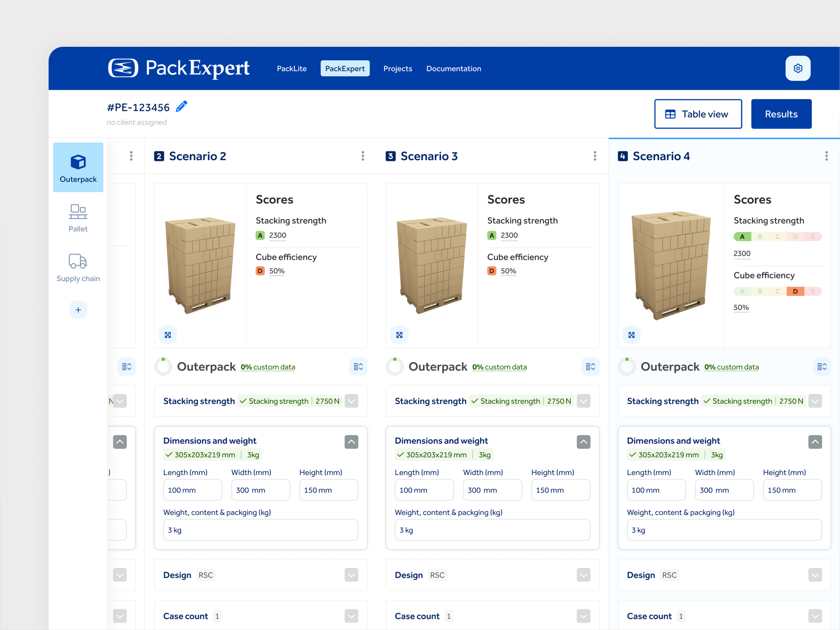Expand Scenario 2 pallet preview fullscreen
The image size is (840, 630).
coord(168,335)
